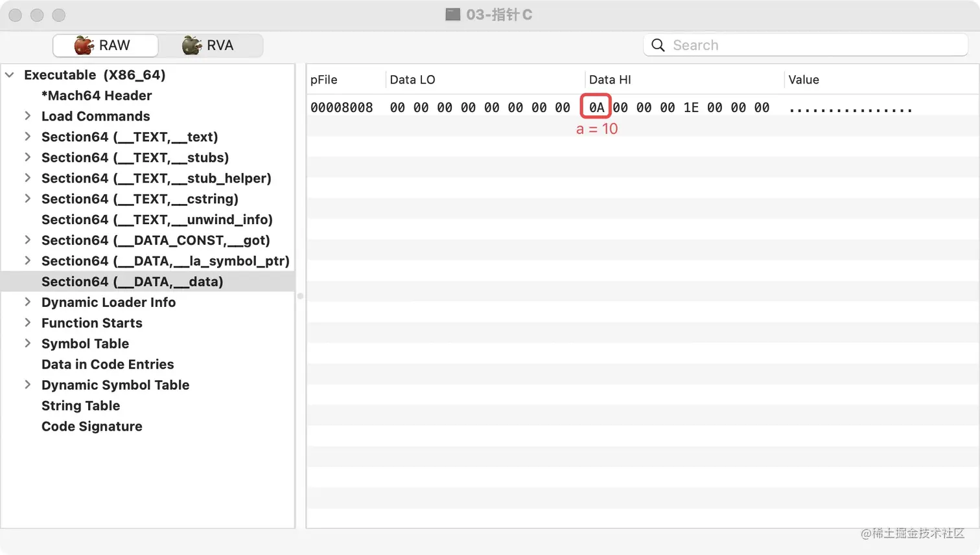Click the Data LO bytes cell
Viewport: 980px width, 555px height.
(480, 108)
